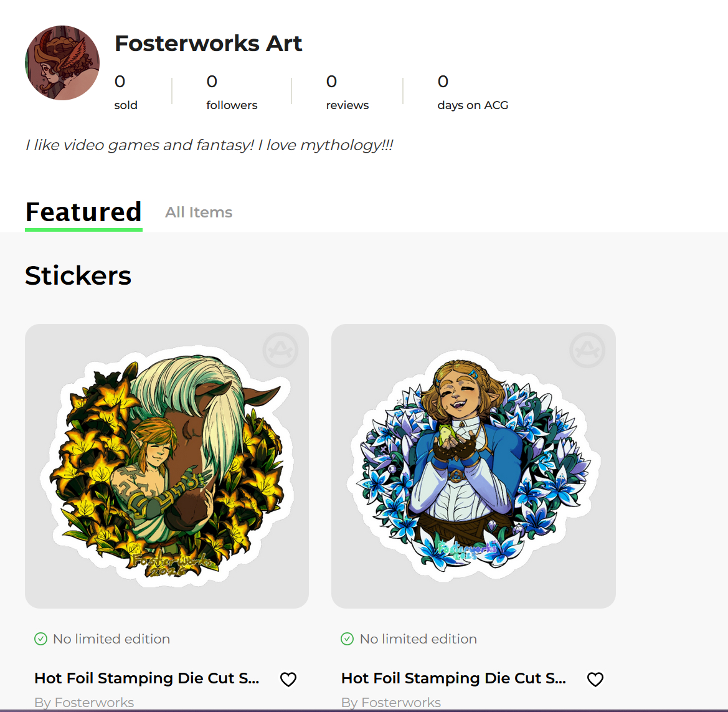This screenshot has height=712, width=728.
Task: Favorite the blue-flower sticker with its heart icon
Action: 595,679
